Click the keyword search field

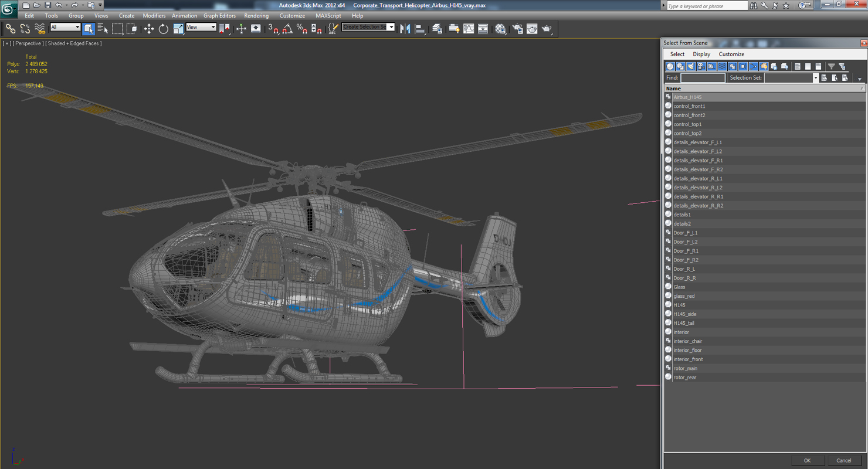point(707,6)
